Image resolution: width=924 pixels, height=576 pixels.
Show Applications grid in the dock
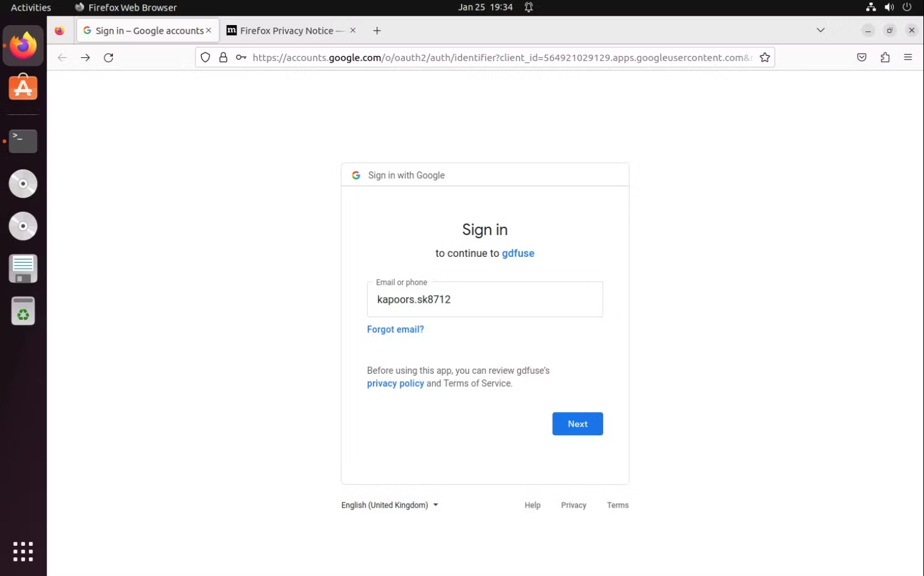point(23,552)
